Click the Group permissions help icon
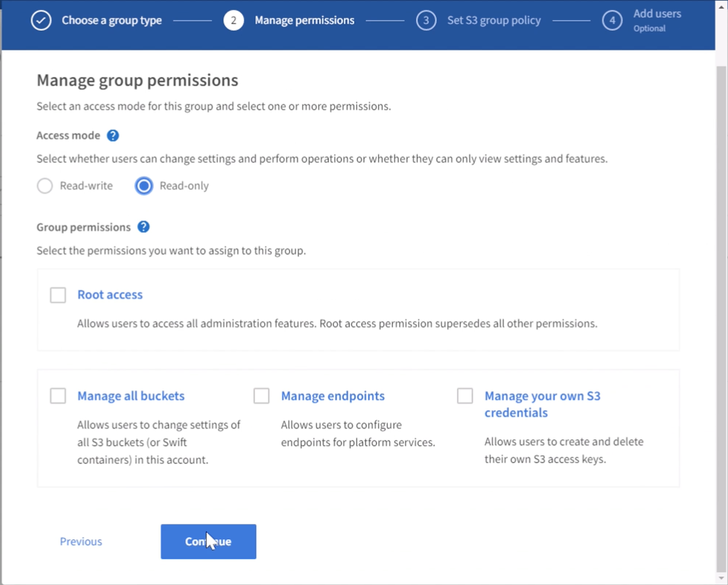Screen dimensions: 728x585 [x=144, y=226]
